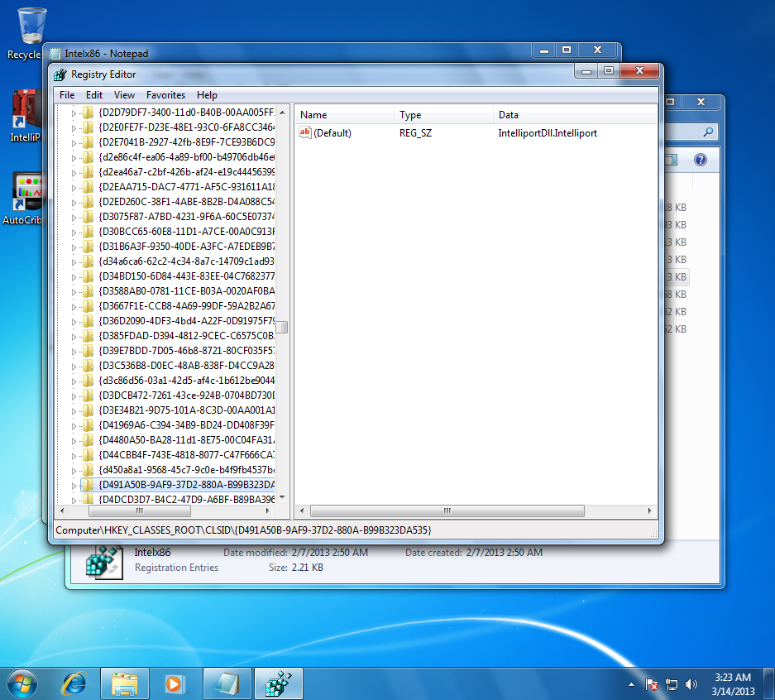Click tree pane scroll down arrow
This screenshot has width=775, height=700.
point(282,497)
